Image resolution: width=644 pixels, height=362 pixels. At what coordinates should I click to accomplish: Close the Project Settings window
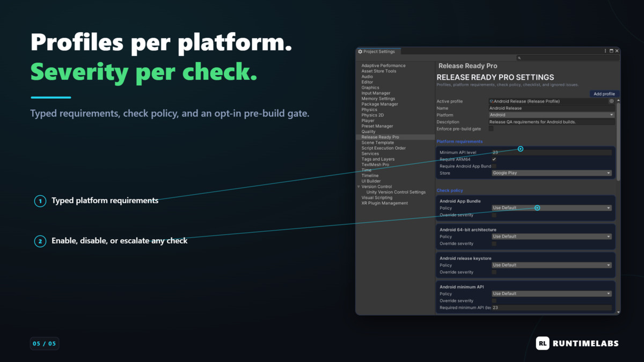coord(617,51)
